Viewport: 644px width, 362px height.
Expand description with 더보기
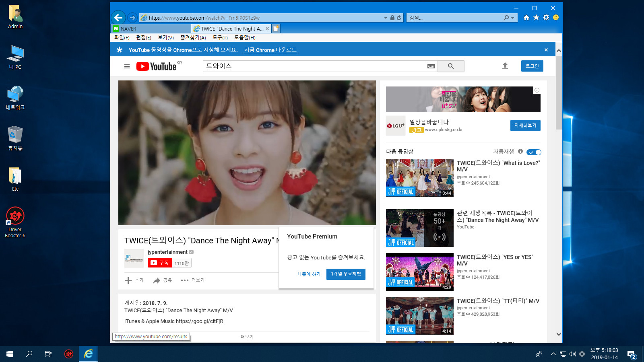(x=247, y=337)
